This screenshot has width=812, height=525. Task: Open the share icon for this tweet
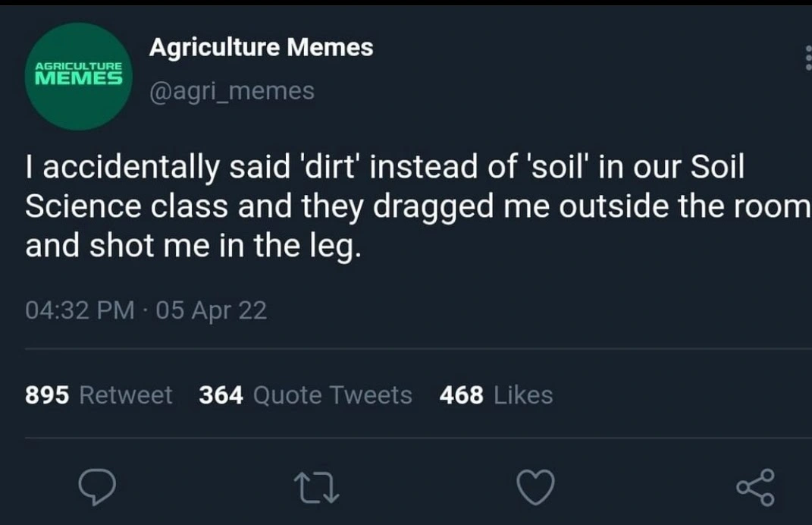[x=755, y=486]
